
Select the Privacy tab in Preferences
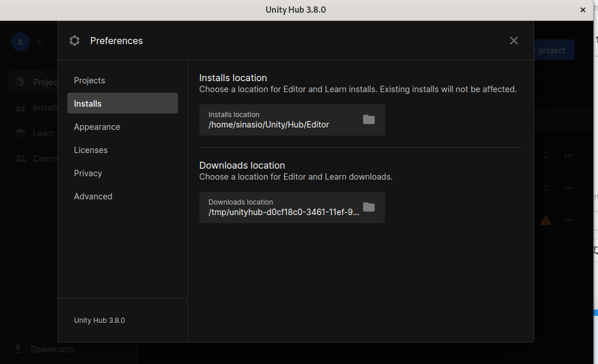tap(88, 173)
